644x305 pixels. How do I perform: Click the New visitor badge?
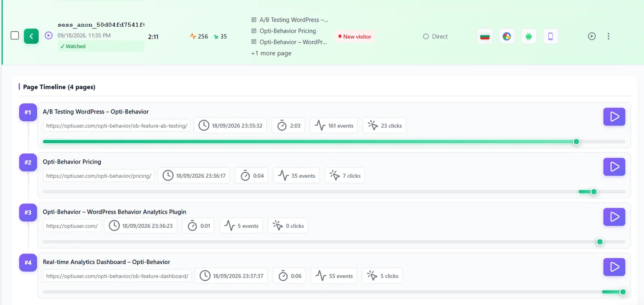click(355, 37)
